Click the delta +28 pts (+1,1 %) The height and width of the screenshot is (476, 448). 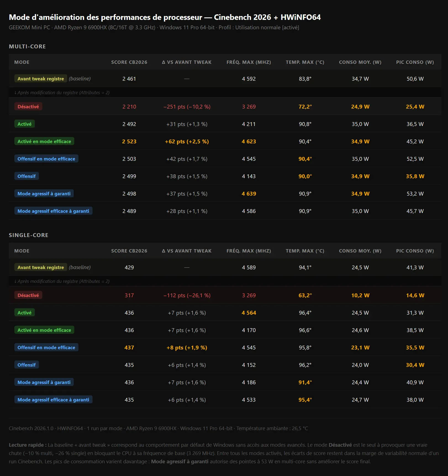tap(187, 211)
